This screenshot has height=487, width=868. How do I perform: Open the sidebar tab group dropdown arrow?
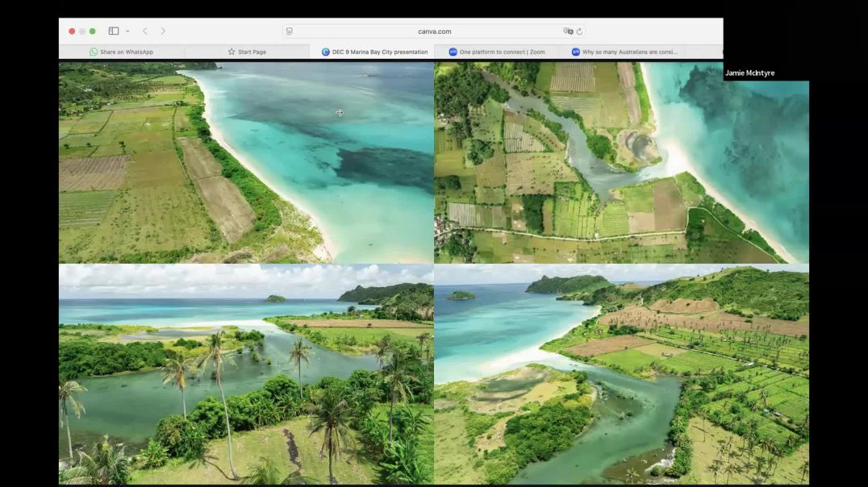pos(127,31)
